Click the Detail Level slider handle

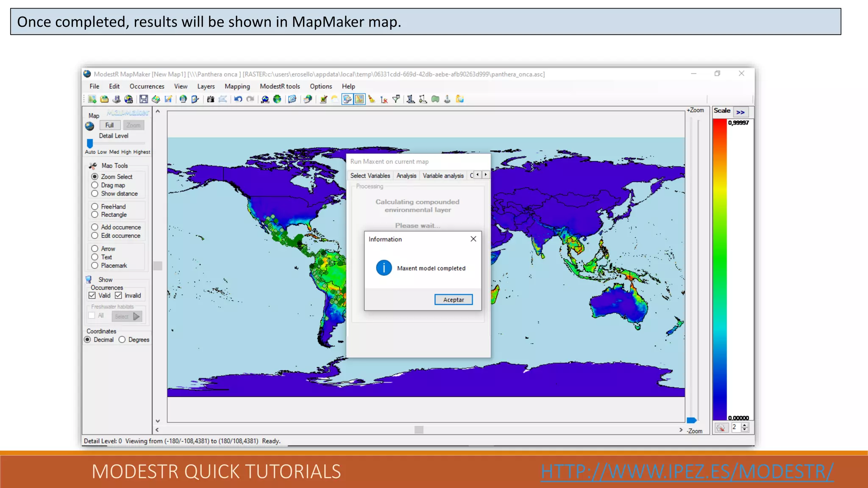pyautogui.click(x=90, y=143)
